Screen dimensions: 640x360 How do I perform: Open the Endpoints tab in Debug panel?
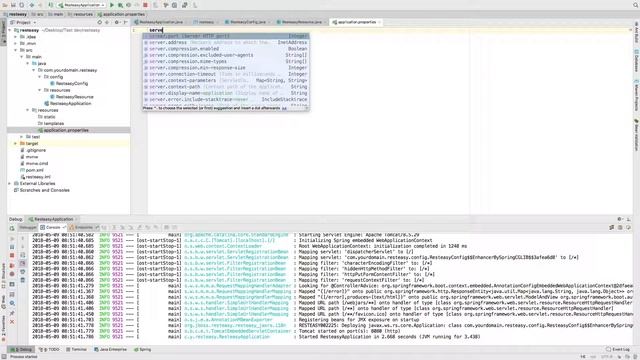coord(83,227)
